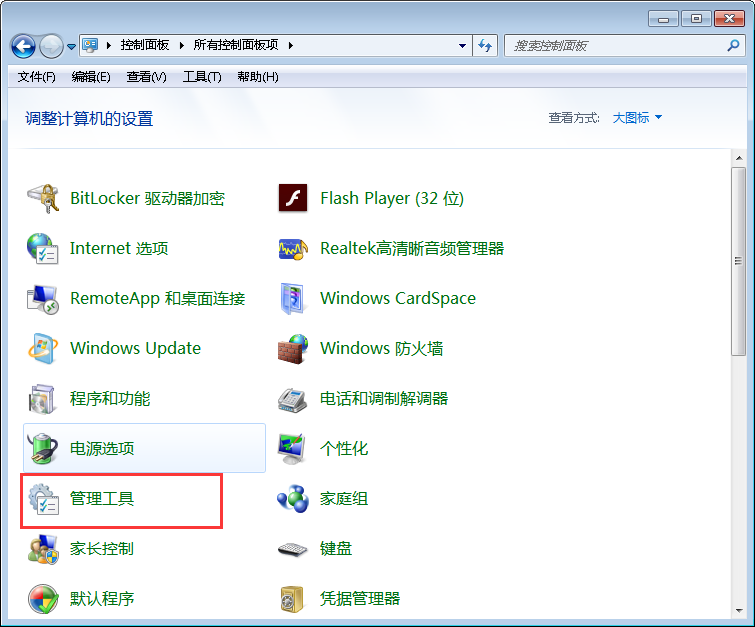Open the 默认程序 icon
The image size is (755, 627).
(x=43, y=599)
